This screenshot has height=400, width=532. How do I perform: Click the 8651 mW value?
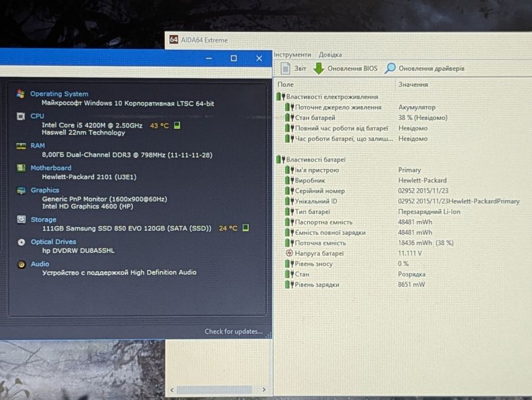(x=411, y=285)
